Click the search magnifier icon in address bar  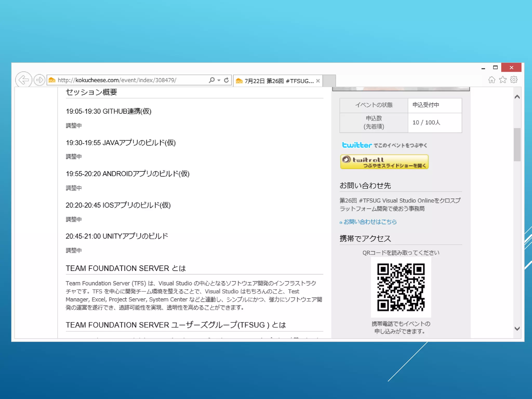click(x=212, y=80)
